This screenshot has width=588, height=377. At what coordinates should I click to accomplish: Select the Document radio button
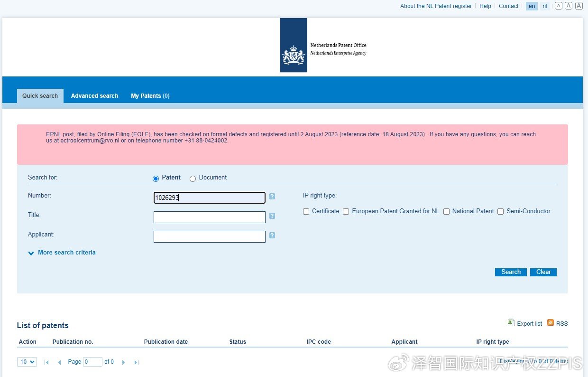(193, 179)
